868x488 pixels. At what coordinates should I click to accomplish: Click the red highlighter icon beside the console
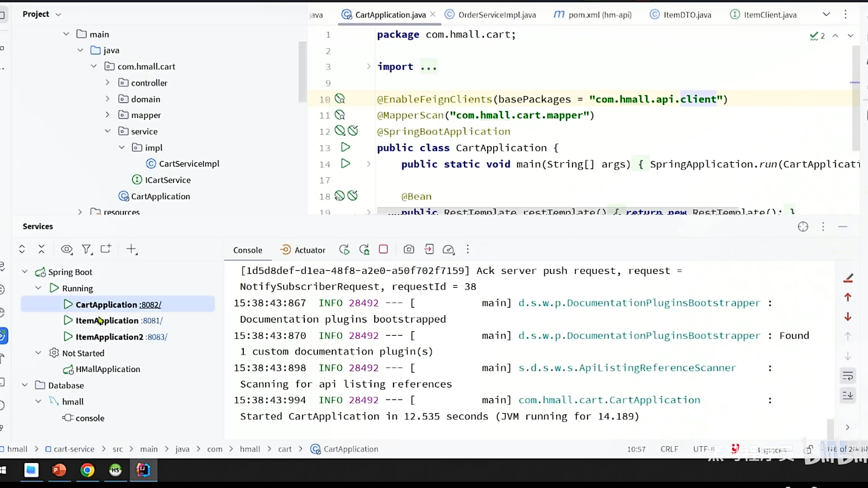coord(847,278)
